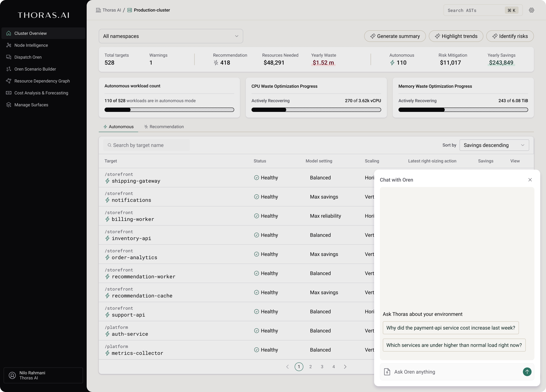Click lightning icon next to notifications
546x392 pixels.
coord(107,200)
